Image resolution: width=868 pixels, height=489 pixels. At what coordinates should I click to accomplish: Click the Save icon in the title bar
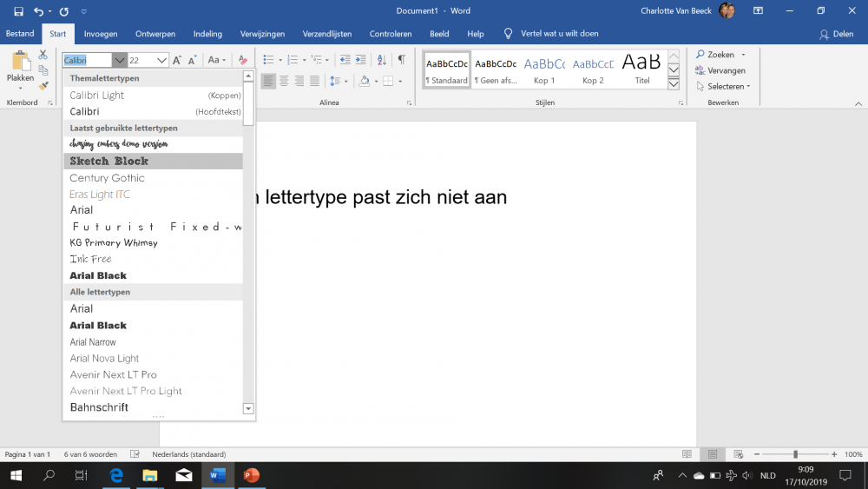point(18,11)
